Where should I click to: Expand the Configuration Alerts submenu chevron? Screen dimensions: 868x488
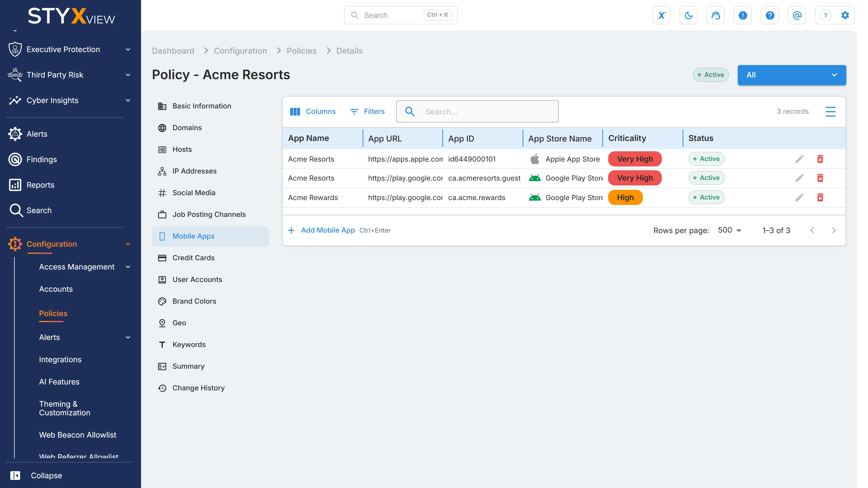[x=128, y=338]
